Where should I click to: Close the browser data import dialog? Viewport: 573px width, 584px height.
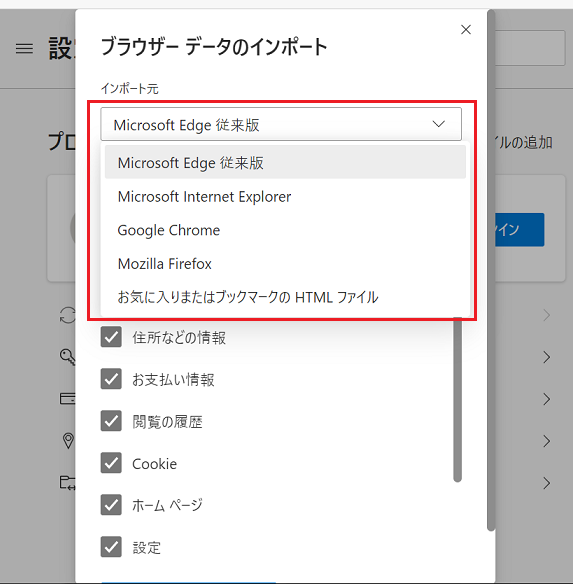[x=466, y=29]
